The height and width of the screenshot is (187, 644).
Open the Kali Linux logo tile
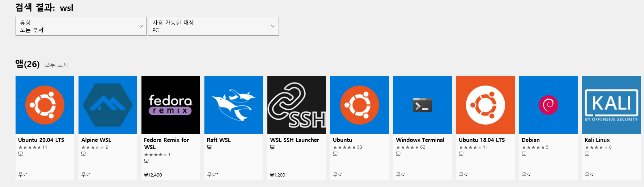coord(611,105)
